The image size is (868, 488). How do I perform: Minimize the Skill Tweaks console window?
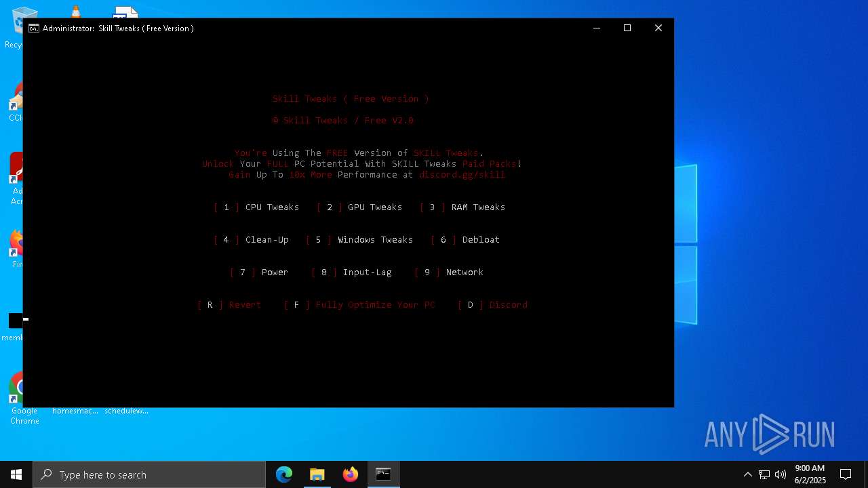(597, 28)
